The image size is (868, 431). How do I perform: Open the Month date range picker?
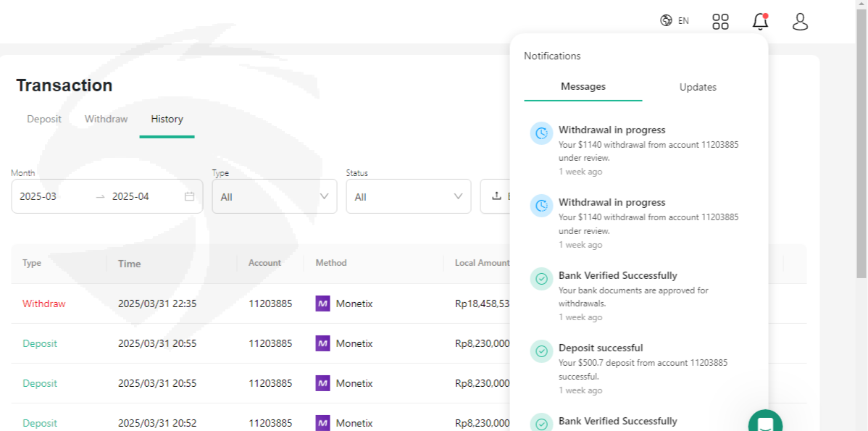point(107,196)
